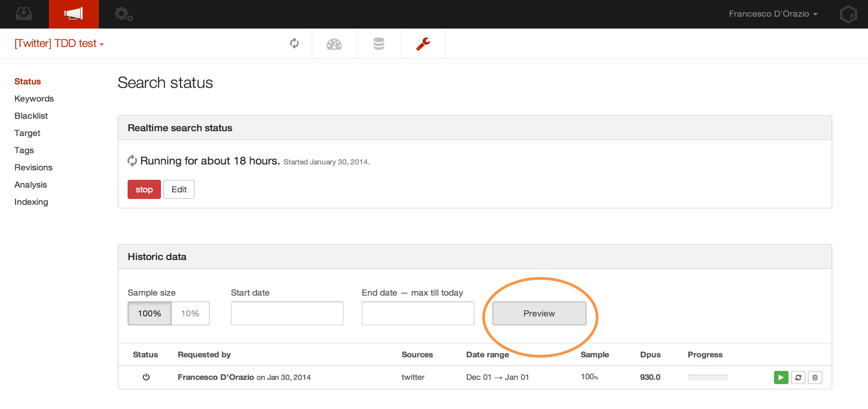Open the dashboard gauge icon
Viewport: 868px width, 409px height.
tap(334, 44)
